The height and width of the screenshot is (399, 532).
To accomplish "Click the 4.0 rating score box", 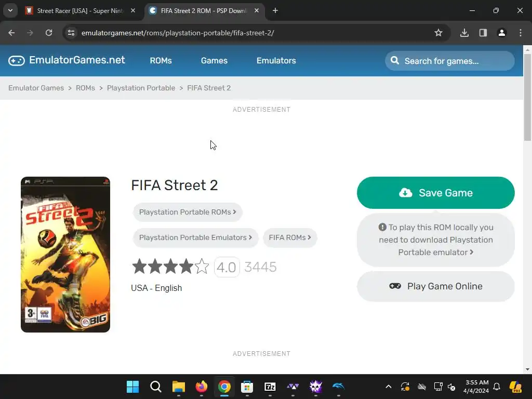I will (x=227, y=268).
